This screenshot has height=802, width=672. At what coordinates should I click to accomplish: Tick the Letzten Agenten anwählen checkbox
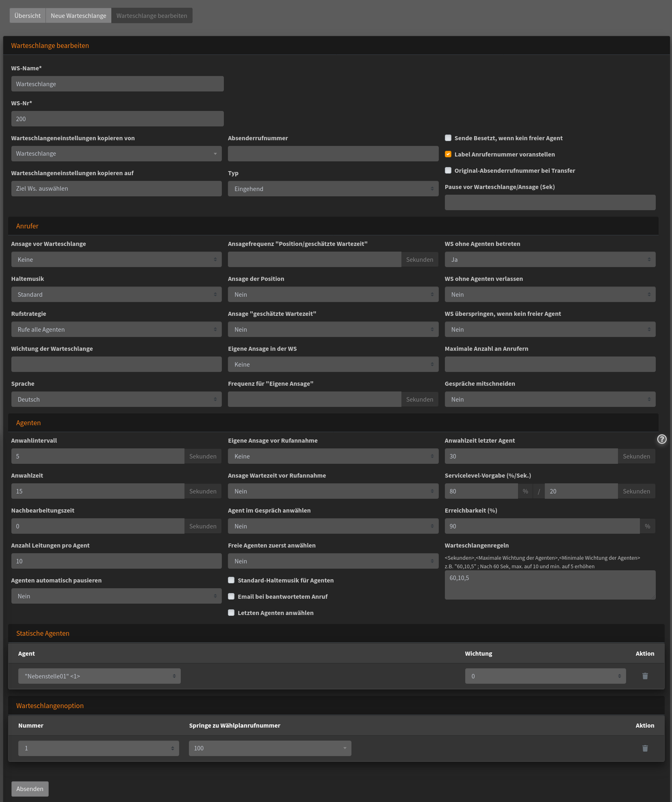pyautogui.click(x=231, y=613)
